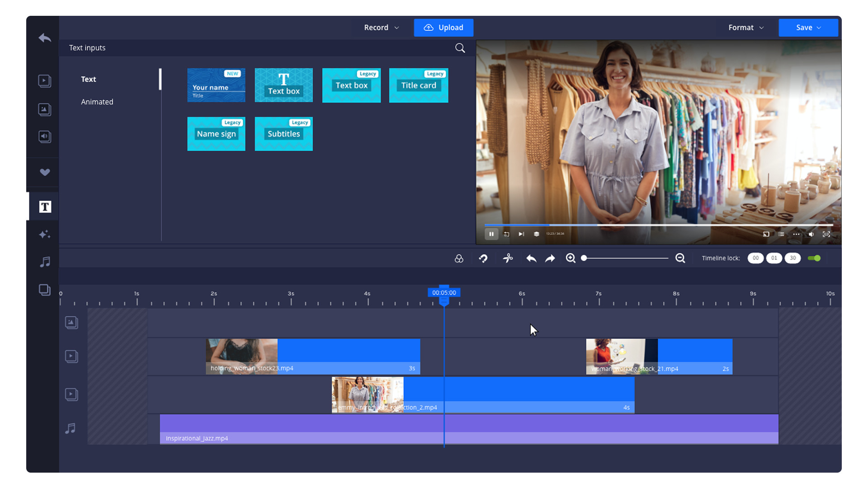Open the music library sidebar icon
The height and width of the screenshot is (488, 868).
(x=45, y=262)
